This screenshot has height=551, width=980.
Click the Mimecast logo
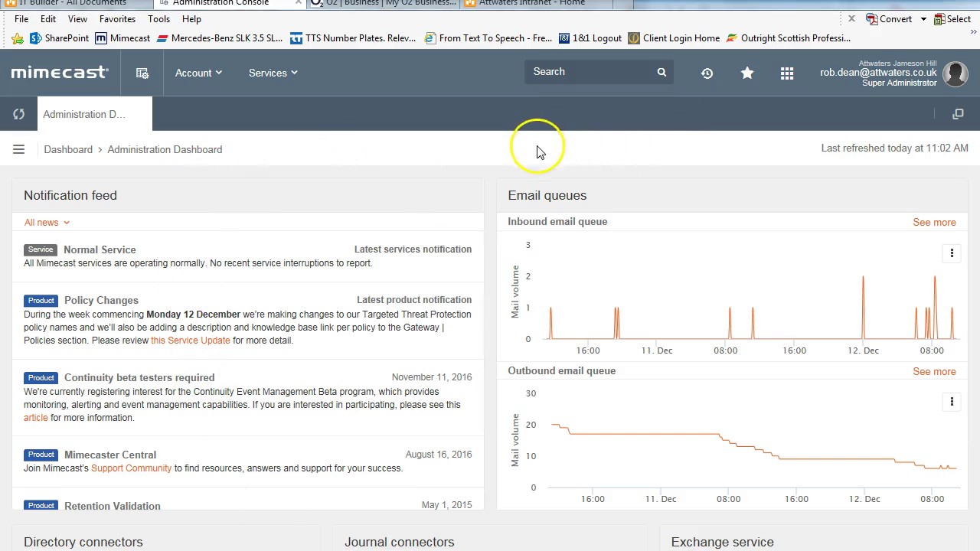[x=60, y=73]
